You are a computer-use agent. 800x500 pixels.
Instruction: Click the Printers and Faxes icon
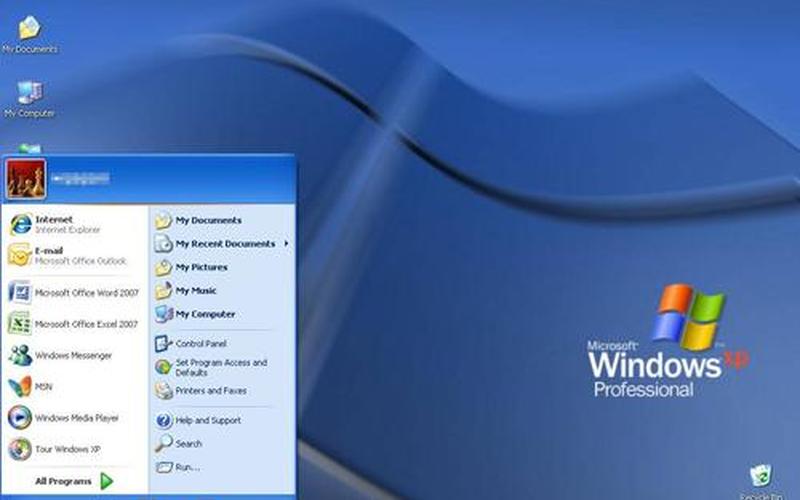click(163, 390)
